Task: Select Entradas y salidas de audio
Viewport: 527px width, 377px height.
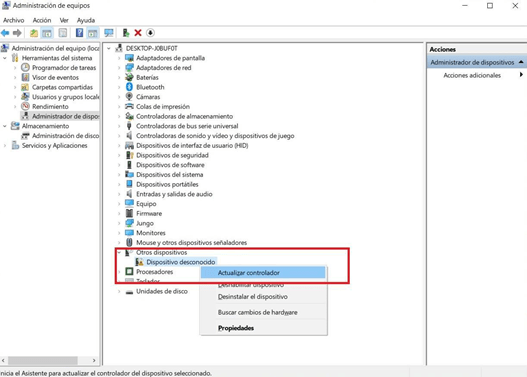Action: pyautogui.click(x=174, y=194)
